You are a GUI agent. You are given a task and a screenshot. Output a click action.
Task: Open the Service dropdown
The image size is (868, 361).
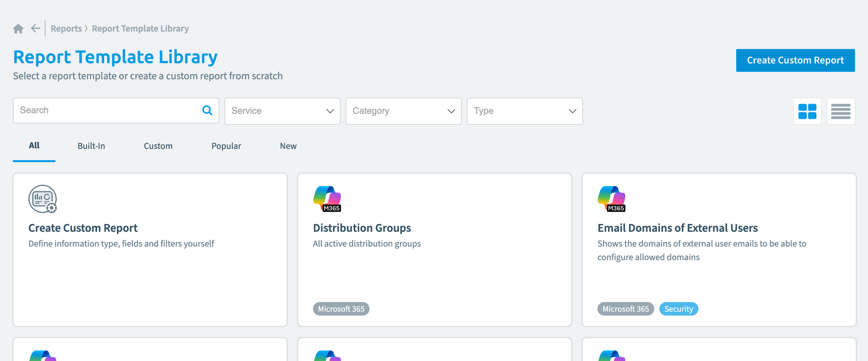pos(282,111)
